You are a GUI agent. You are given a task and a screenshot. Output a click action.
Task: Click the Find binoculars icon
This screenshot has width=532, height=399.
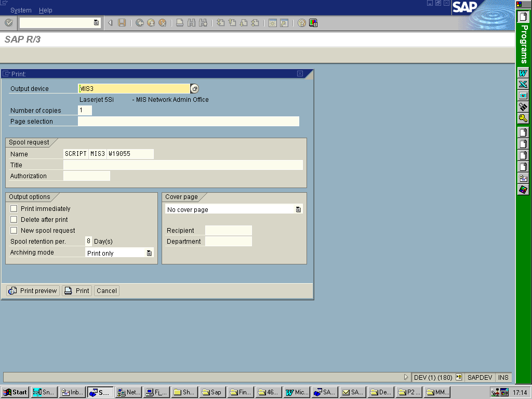coord(191,23)
